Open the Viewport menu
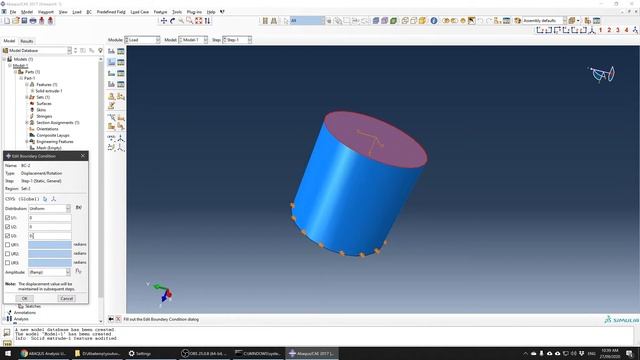640x360 pixels. point(46,12)
